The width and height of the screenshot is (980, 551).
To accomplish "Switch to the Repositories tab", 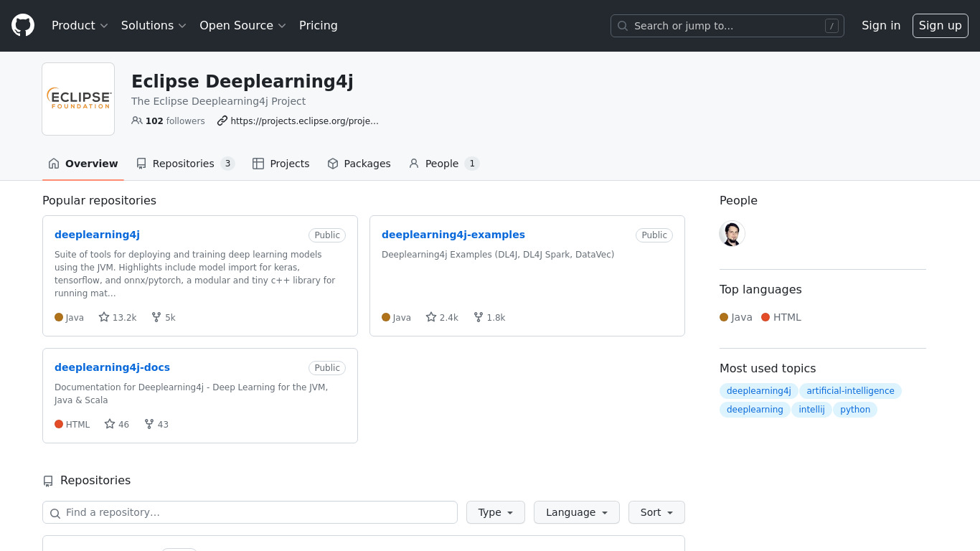I will tap(185, 164).
